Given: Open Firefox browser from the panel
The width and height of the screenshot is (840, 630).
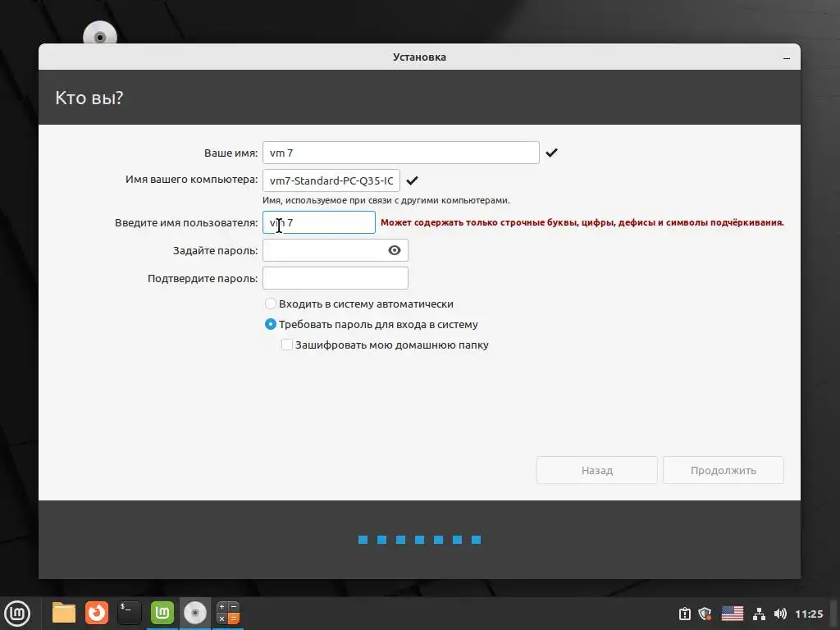Looking at the screenshot, I should (x=97, y=613).
